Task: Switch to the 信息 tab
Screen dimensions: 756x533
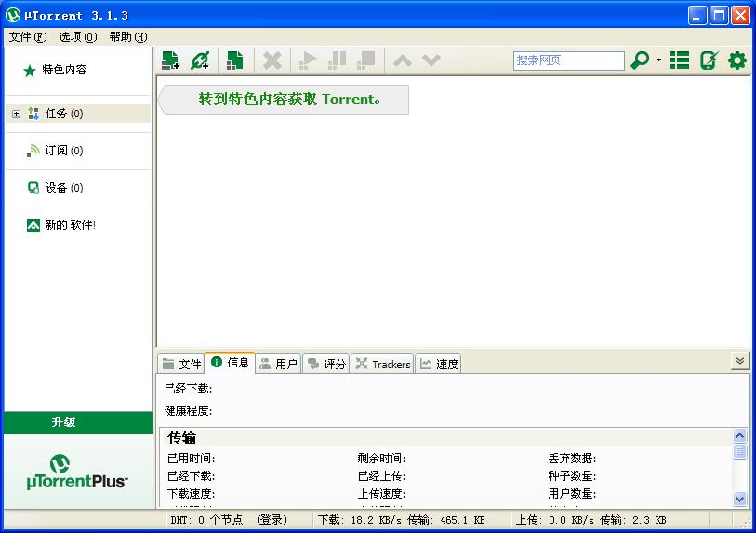Action: (x=230, y=362)
